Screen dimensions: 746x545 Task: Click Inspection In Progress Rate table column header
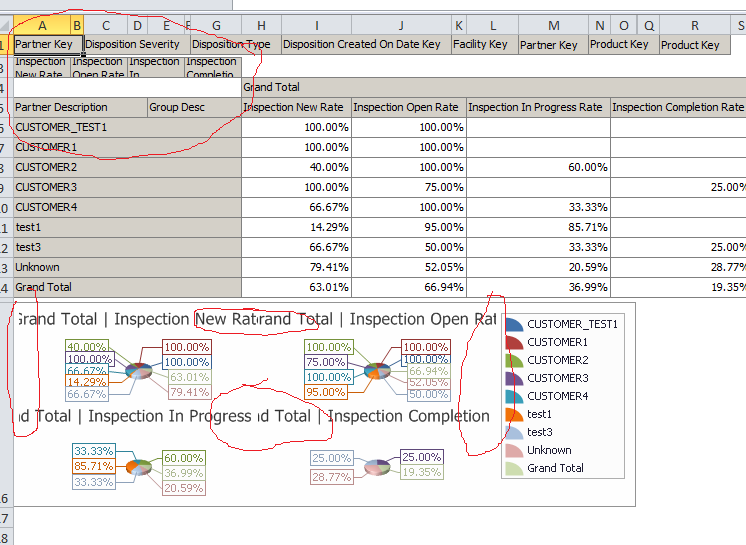tap(539, 107)
